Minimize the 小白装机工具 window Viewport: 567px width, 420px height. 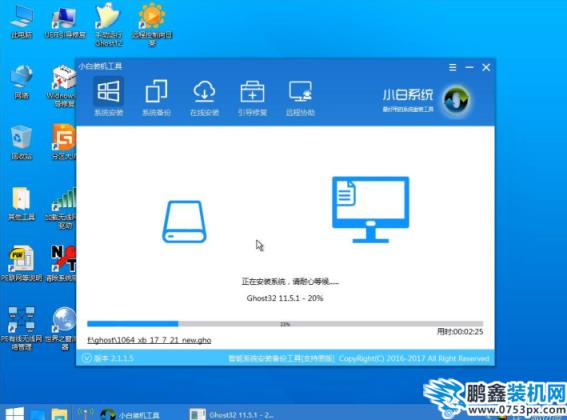tap(469, 67)
